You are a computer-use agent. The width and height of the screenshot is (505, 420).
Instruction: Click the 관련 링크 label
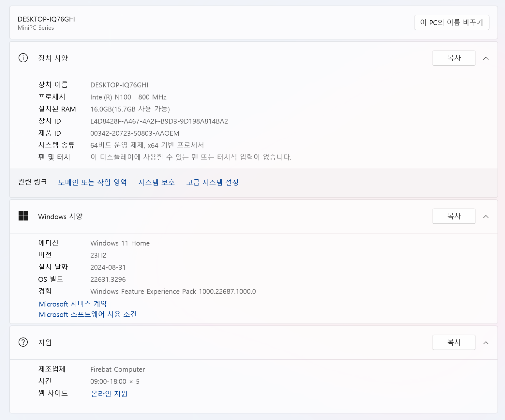33,182
